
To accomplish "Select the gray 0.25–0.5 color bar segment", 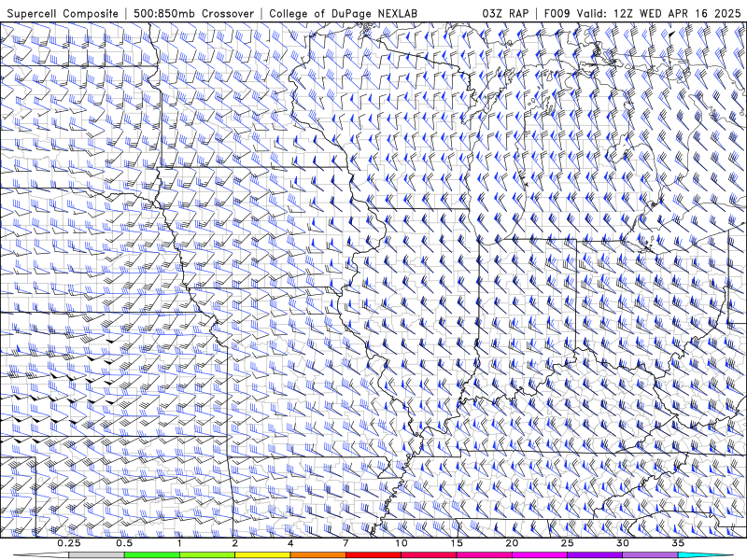I will 96,555.
